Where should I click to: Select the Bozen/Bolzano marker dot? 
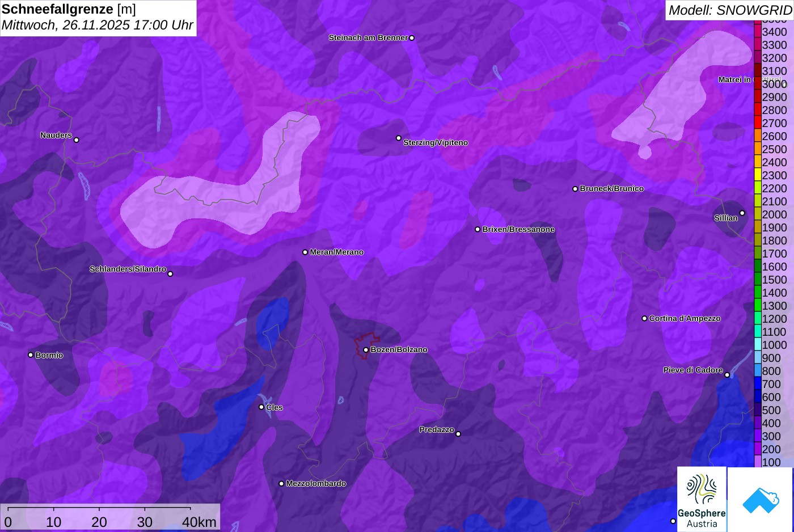pyautogui.click(x=366, y=350)
